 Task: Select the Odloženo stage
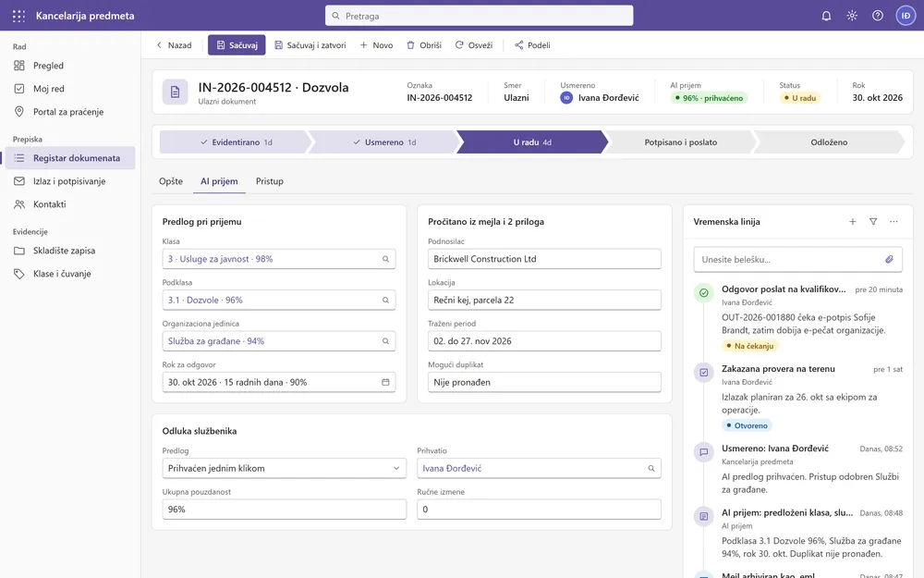[829, 142]
